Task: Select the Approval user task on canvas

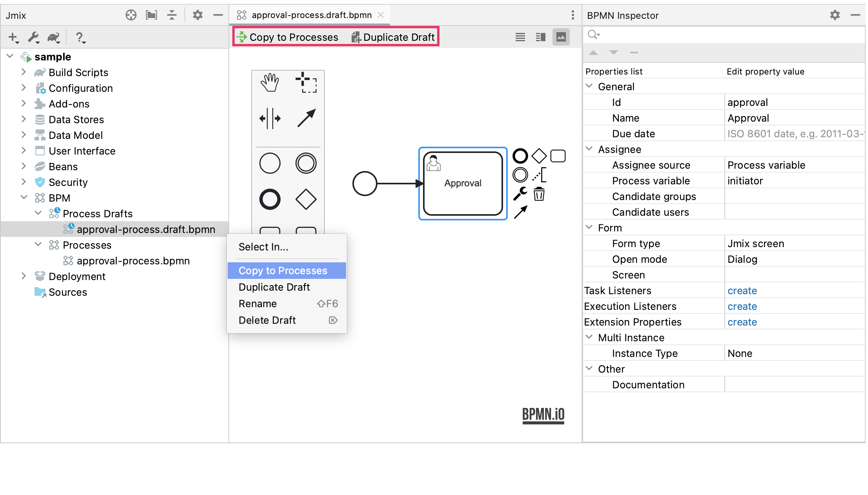Action: [463, 184]
